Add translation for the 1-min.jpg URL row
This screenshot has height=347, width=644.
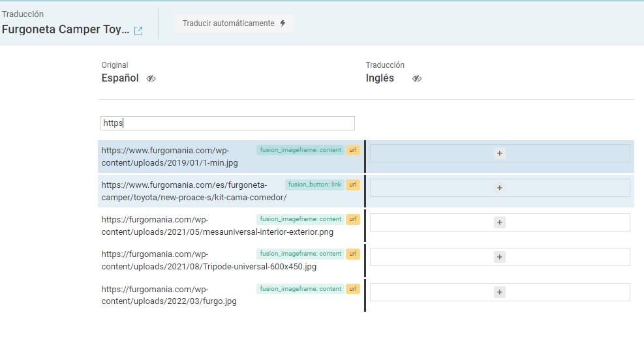click(499, 153)
